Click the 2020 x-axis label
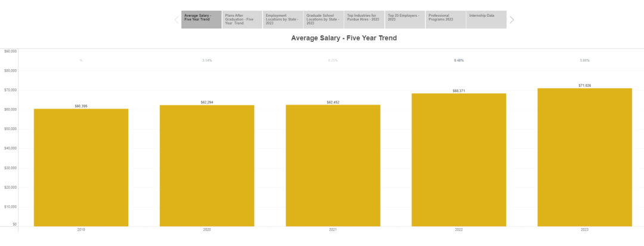Image resolution: width=644 pixels, height=246 pixels. 207,229
